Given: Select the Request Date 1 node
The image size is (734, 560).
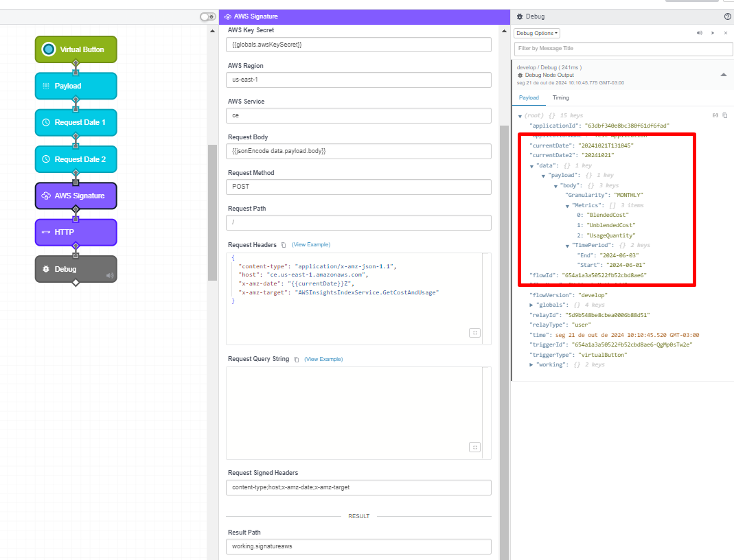Looking at the screenshot, I should point(76,123).
